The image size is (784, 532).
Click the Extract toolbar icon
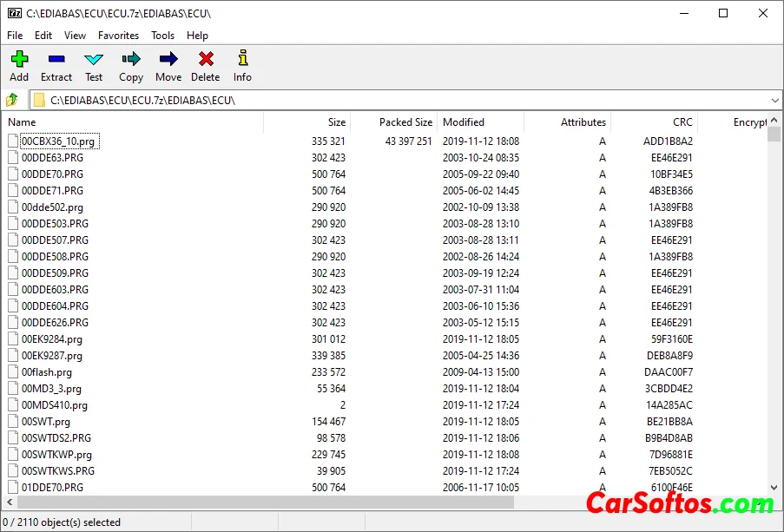pyautogui.click(x=56, y=66)
